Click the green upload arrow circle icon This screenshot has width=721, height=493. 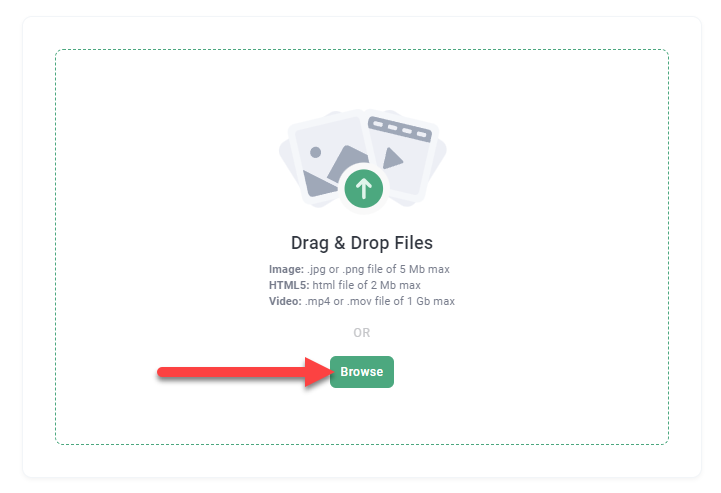pyautogui.click(x=363, y=189)
